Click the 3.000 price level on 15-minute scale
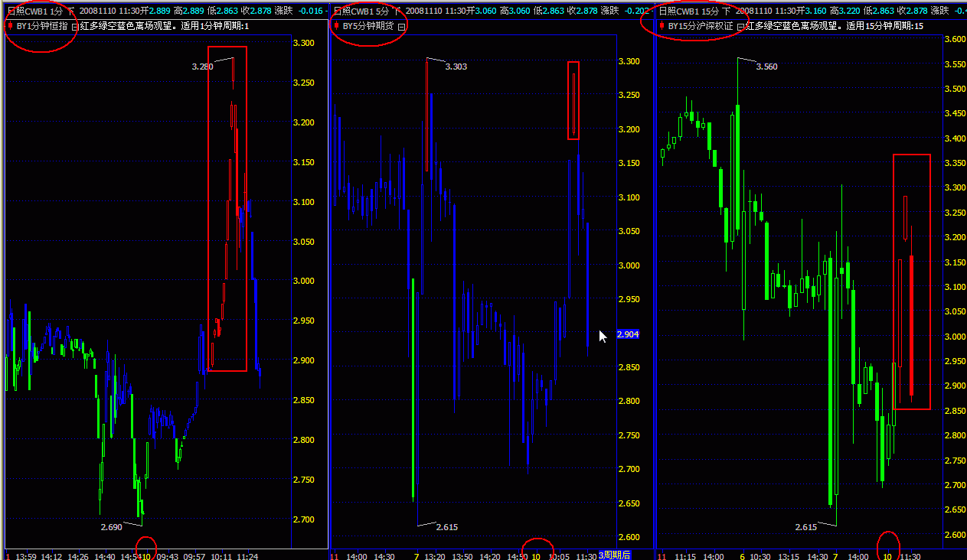Viewport: 967px width, 560px height. pyautogui.click(x=955, y=337)
